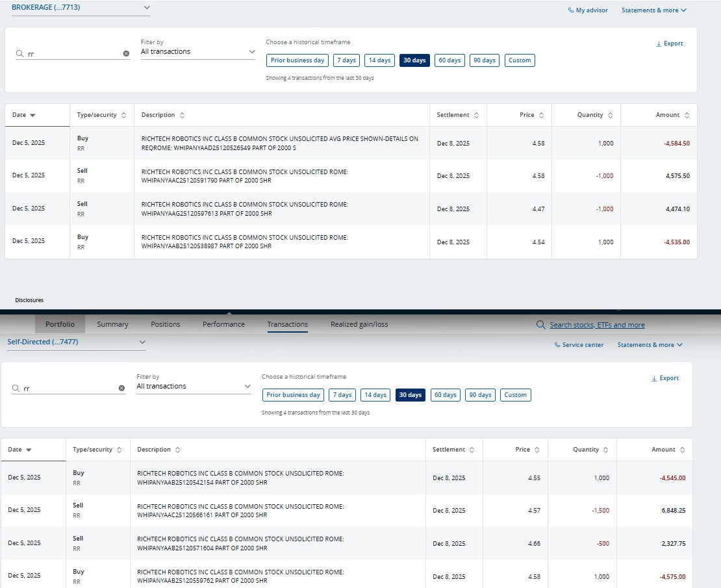Image resolution: width=721 pixels, height=588 pixels.
Task: Click Export in the Self-Directed panel
Action: pos(665,378)
